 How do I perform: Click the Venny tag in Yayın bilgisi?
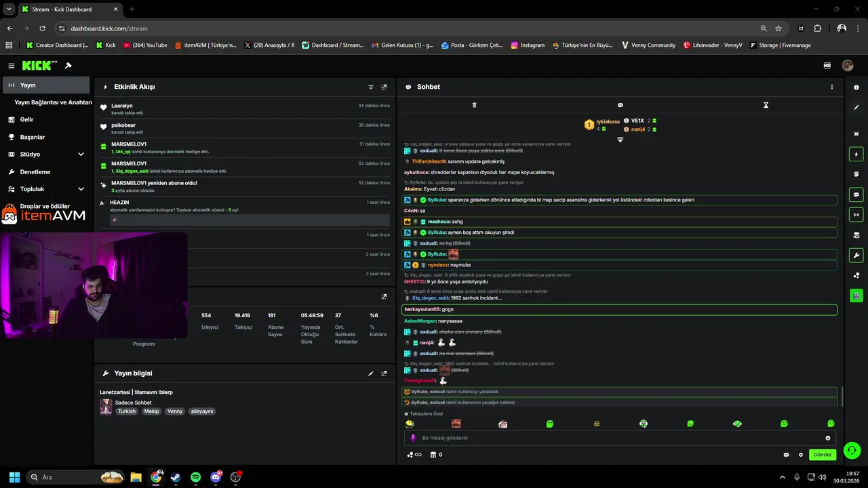click(x=175, y=411)
